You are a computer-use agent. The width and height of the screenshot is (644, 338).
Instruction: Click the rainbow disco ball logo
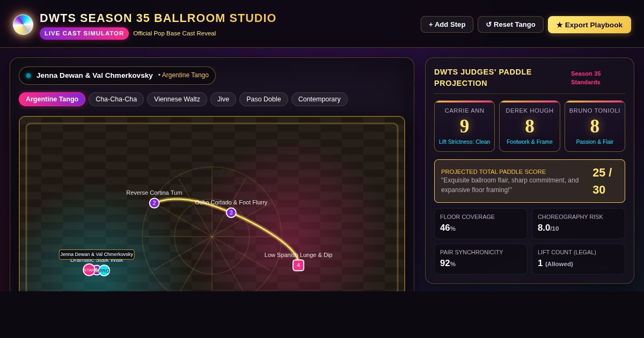tap(23, 25)
